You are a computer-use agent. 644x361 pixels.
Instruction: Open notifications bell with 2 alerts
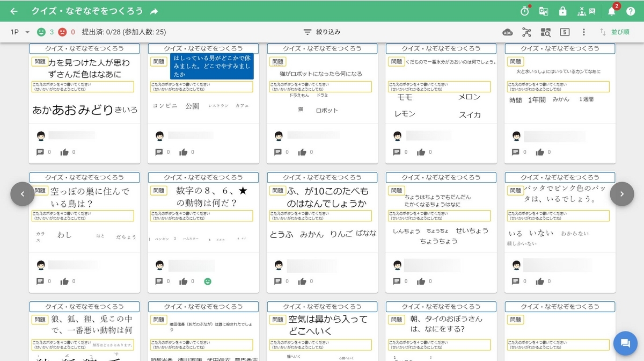tap(612, 11)
